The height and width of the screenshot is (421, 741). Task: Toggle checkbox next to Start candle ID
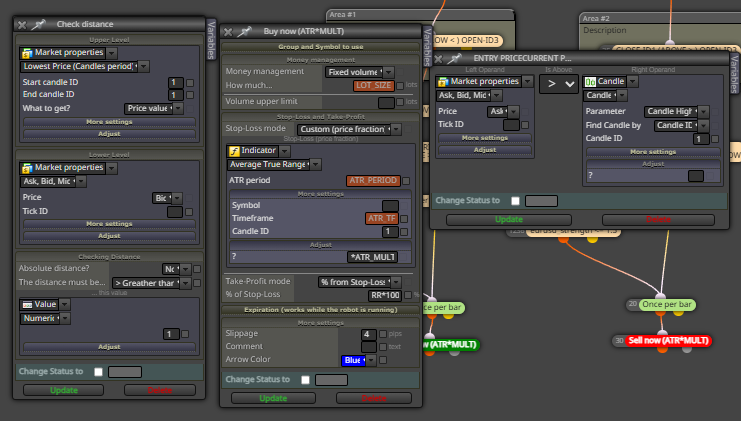pyautogui.click(x=190, y=83)
